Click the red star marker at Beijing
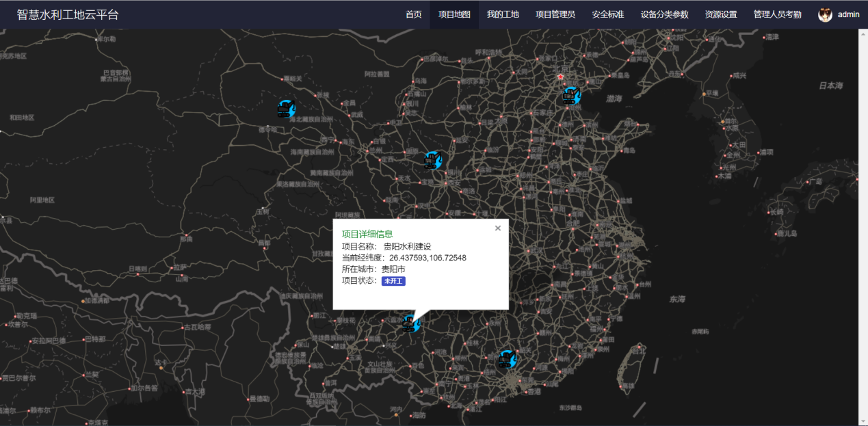The width and height of the screenshot is (868, 426). coord(561,77)
